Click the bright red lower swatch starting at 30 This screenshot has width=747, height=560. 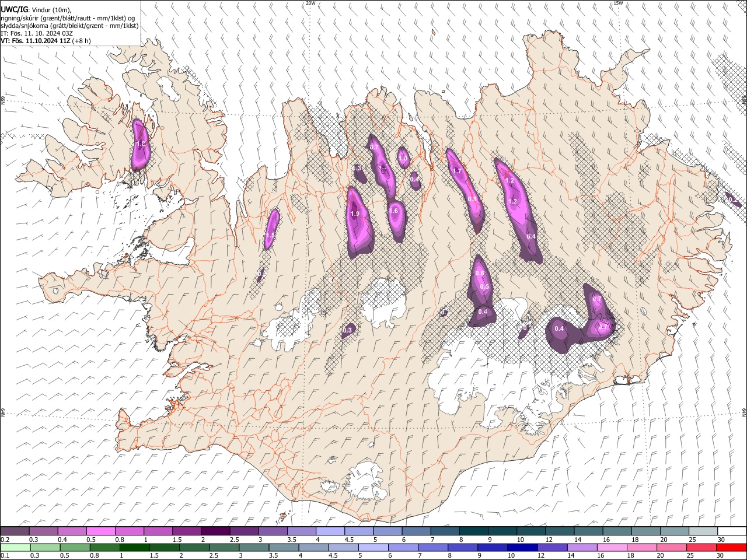coord(732,547)
